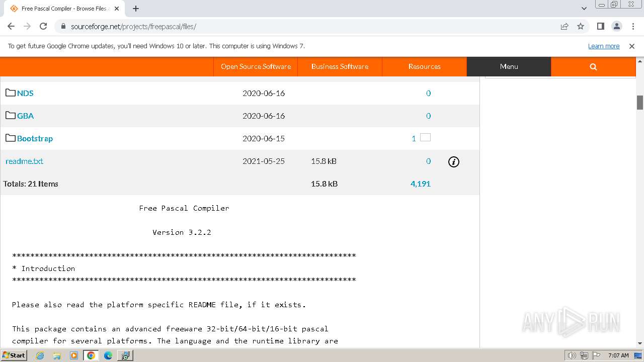This screenshot has width=644, height=362.
Task: Open the dark Menu item
Action: tap(509, 66)
